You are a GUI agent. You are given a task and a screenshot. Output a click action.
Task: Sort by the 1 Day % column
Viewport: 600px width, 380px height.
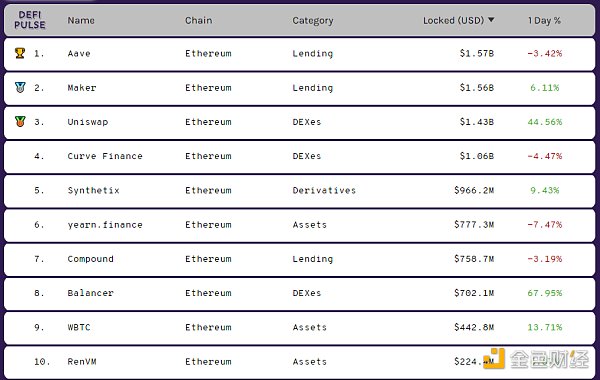click(544, 20)
